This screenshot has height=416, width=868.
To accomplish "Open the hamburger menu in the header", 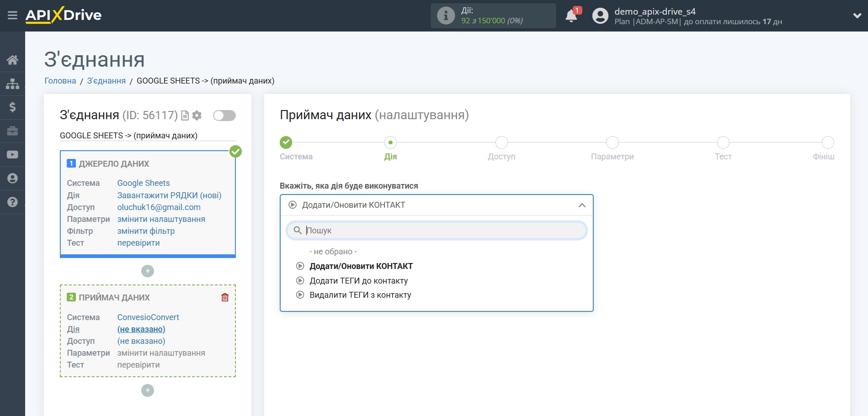I will (12, 16).
